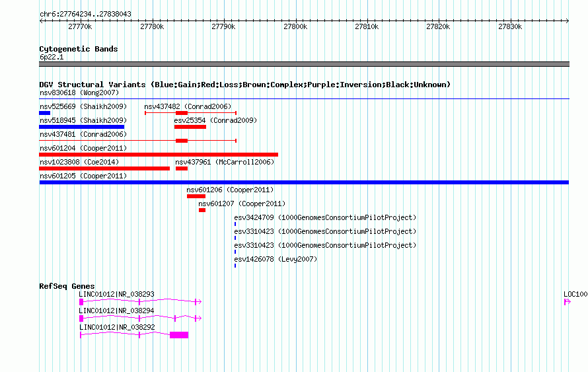This screenshot has height=372, width=588.
Task: Click the nsv518945 blue gain bar
Action: coord(82,127)
